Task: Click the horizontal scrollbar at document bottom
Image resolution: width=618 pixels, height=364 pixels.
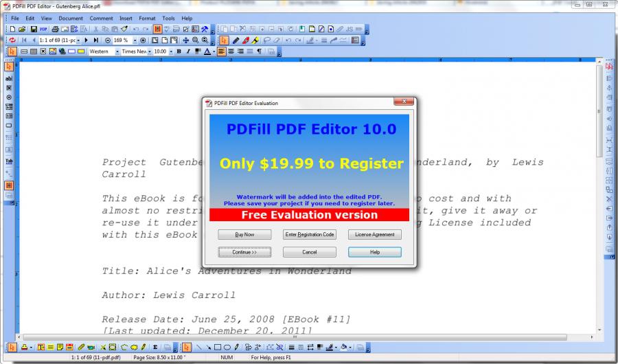Action: pyautogui.click(x=295, y=338)
